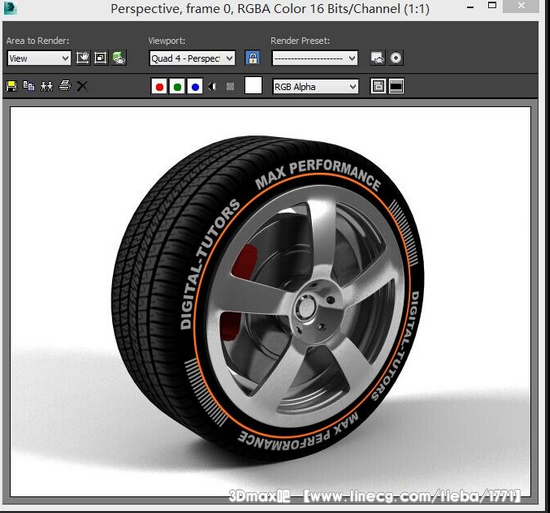The height and width of the screenshot is (513, 550).
Task: Print the rendered image
Action: [65, 86]
